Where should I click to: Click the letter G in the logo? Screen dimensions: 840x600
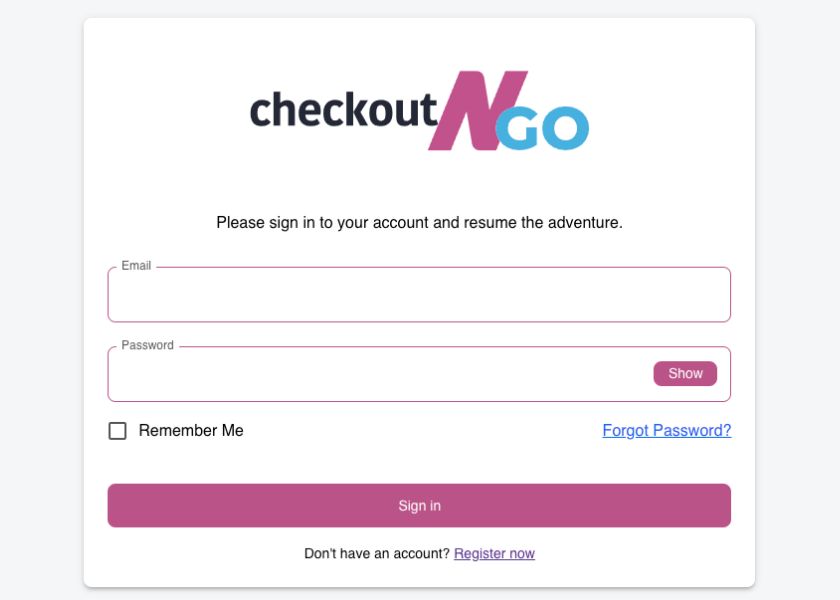click(x=520, y=130)
